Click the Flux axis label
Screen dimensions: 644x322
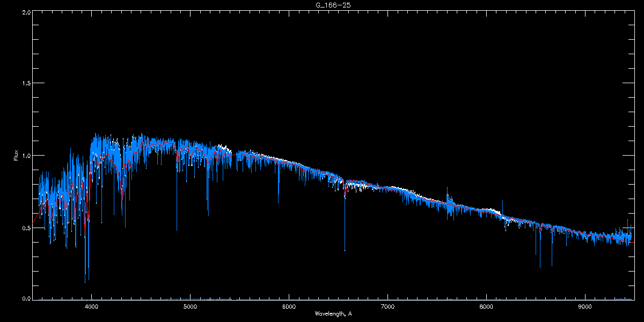pyautogui.click(x=16, y=156)
